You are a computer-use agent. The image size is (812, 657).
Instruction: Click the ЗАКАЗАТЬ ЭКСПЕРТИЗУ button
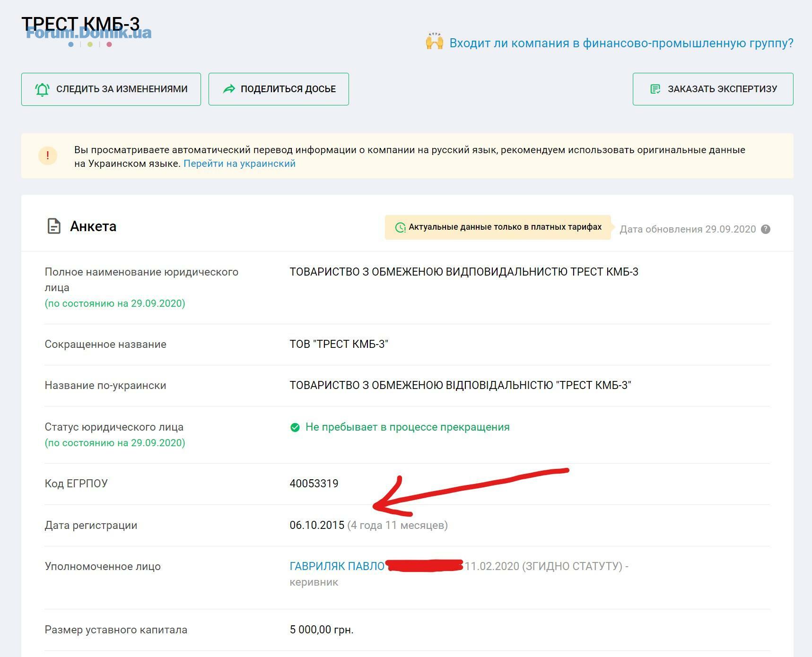click(713, 89)
